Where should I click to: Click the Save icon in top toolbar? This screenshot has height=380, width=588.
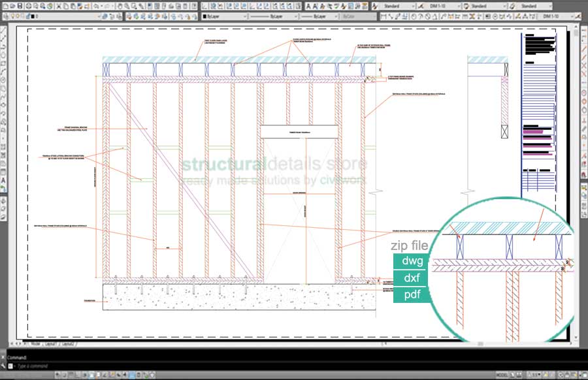pos(21,6)
